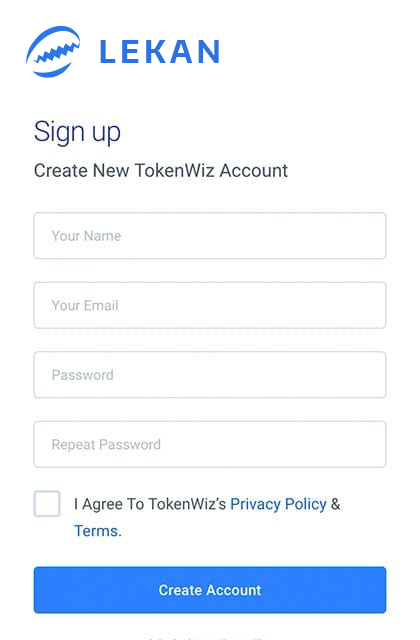Activate the Repeat Password field
This screenshot has height=640, width=420.
point(210,444)
